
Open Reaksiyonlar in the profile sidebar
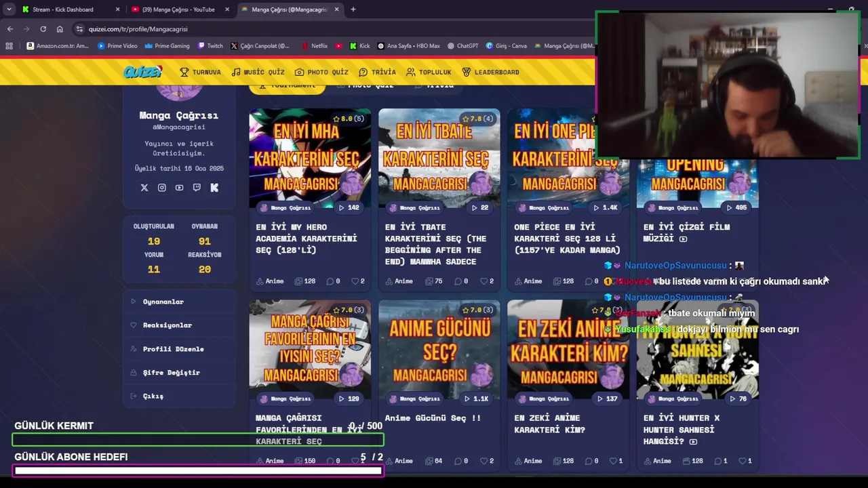coord(179,325)
